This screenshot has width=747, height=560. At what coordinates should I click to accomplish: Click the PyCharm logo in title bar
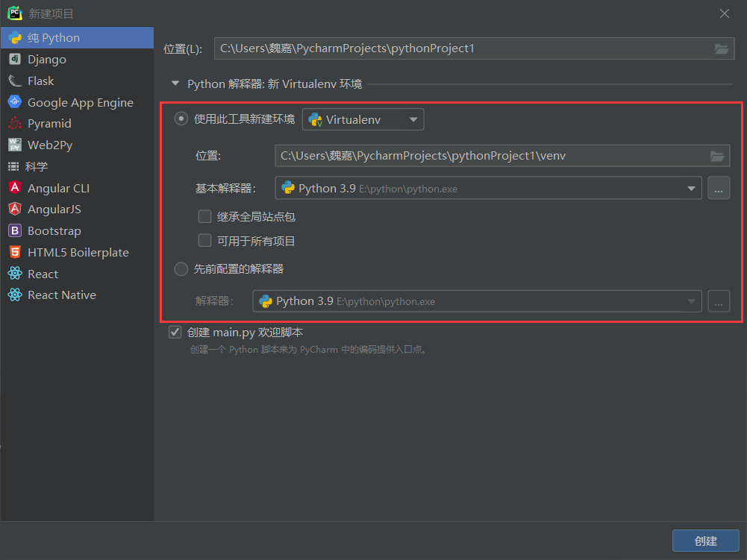(15, 13)
